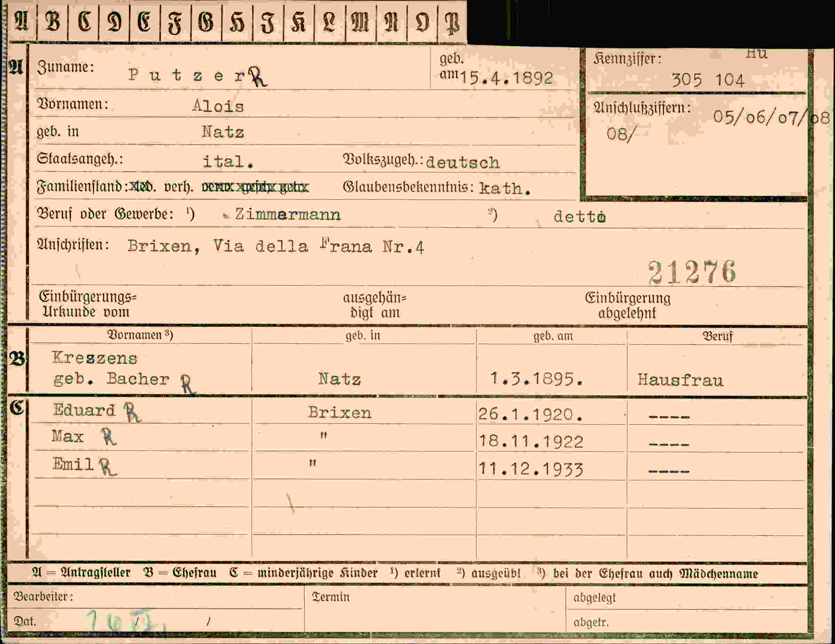
Task: Click the legend "B = Ehefrau"
Action: pyautogui.click(x=180, y=573)
